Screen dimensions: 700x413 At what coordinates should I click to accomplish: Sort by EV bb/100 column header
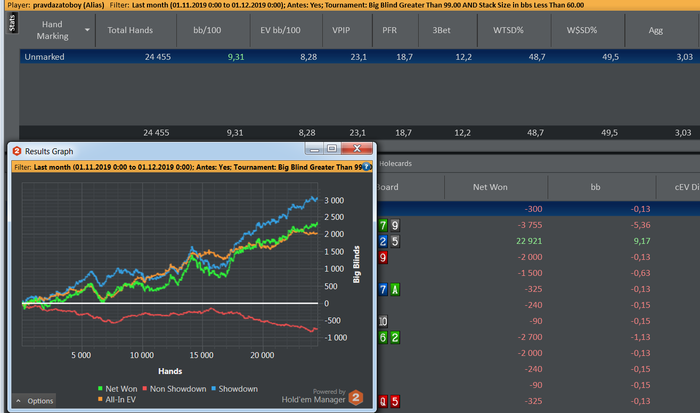pos(280,30)
